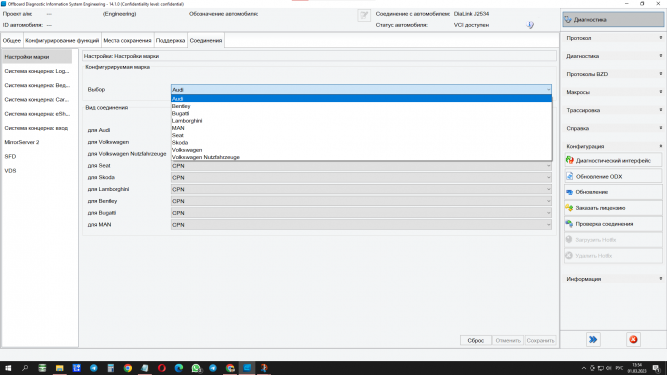Select Система концерна: eSh... item
The image size is (667, 375).
tap(37, 114)
